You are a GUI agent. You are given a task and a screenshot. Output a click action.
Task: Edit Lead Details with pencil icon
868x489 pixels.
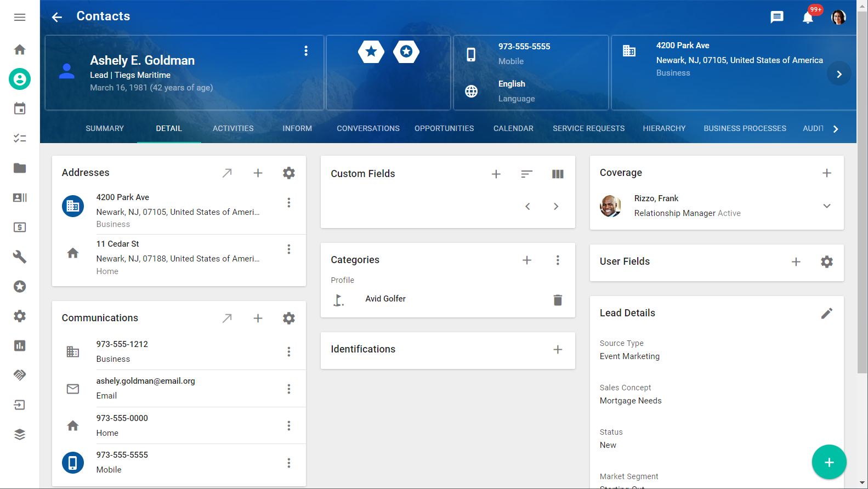click(826, 313)
